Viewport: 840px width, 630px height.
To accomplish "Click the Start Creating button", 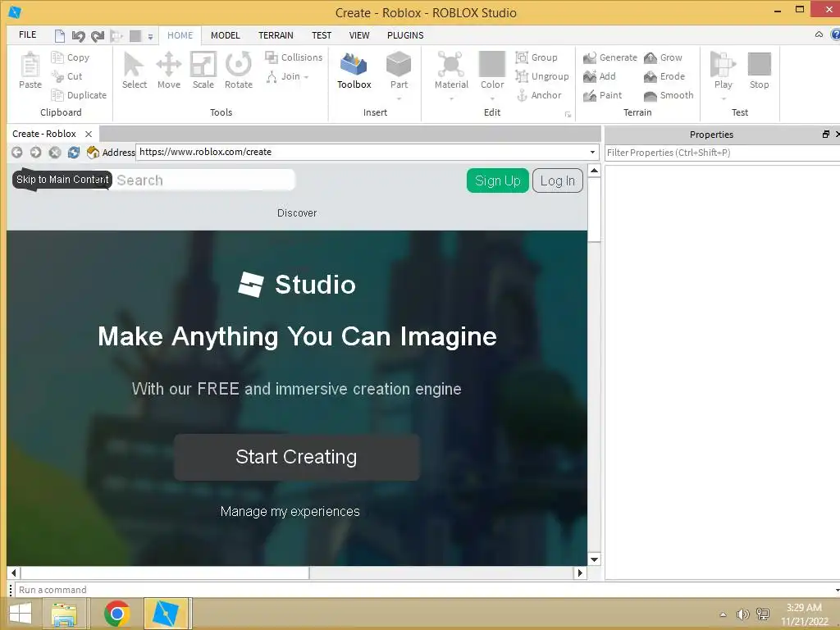I will tap(296, 457).
